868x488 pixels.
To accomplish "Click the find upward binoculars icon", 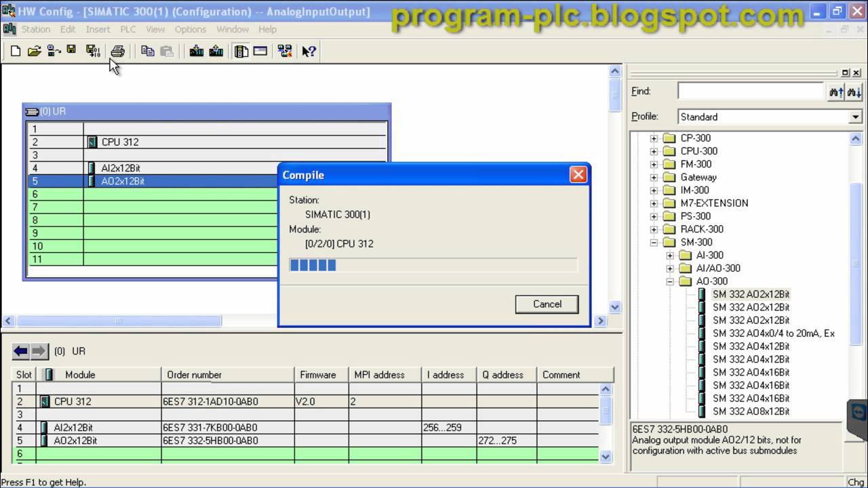I will coord(836,91).
